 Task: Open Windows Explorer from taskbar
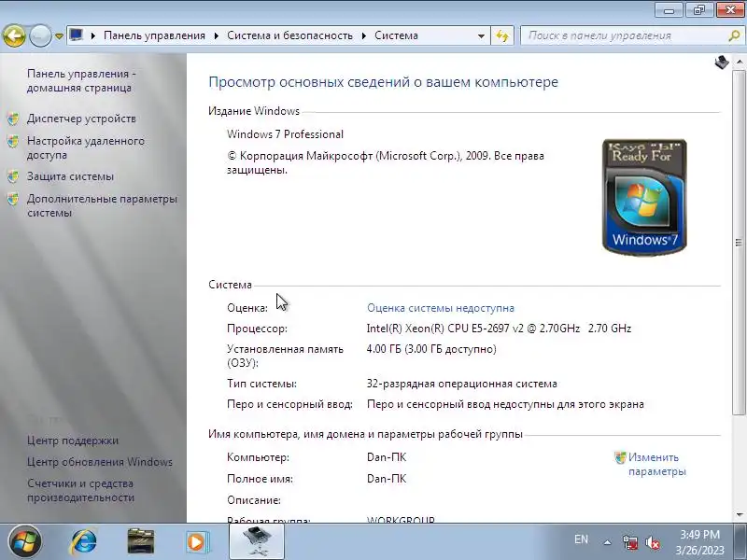141,542
